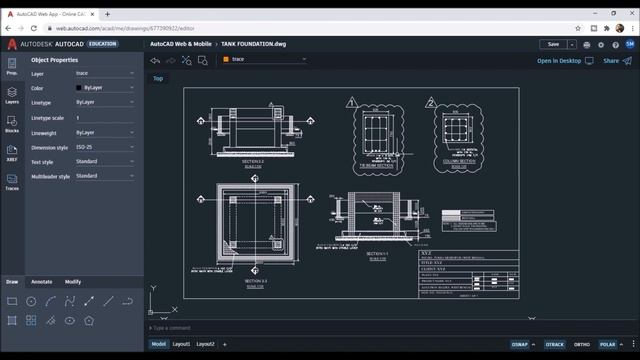This screenshot has width=640, height=360.
Task: Select the Circle draw tool
Action: pos(31,302)
